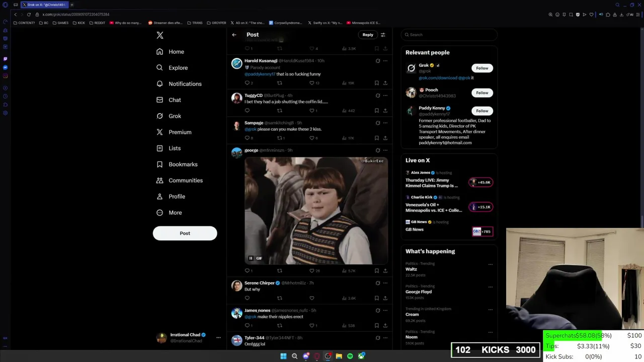
Task: Open the GIF image in george's post
Action: [316, 211]
